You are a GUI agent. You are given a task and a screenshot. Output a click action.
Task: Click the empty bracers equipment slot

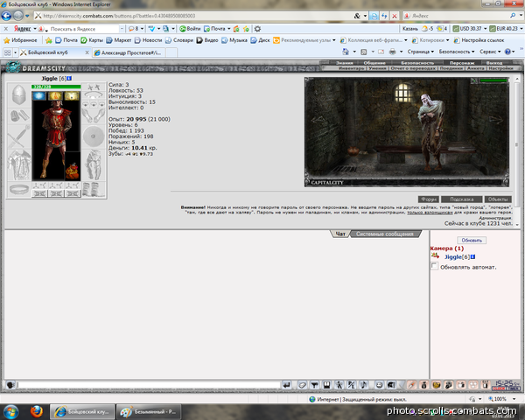tap(18, 115)
